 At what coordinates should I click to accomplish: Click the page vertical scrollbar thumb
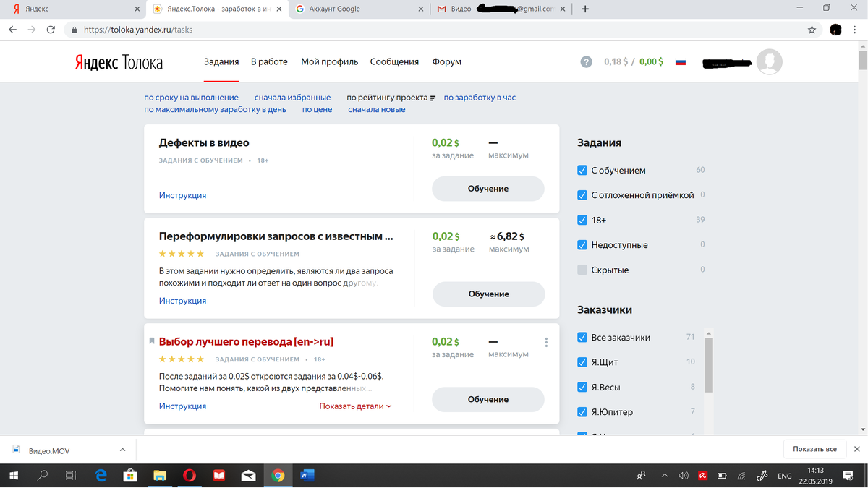[862, 60]
